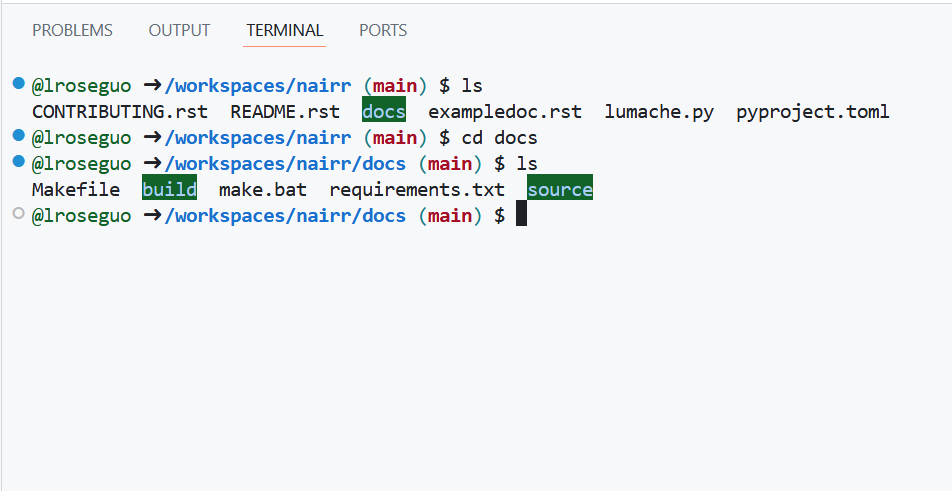
Task: Click 'exampledoc.rst' in the listing
Action: tap(505, 112)
